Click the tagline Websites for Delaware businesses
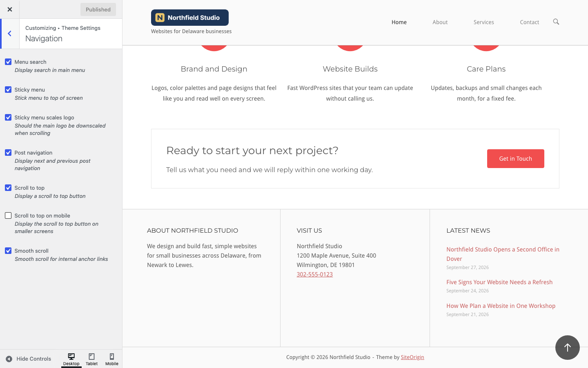 click(x=192, y=31)
